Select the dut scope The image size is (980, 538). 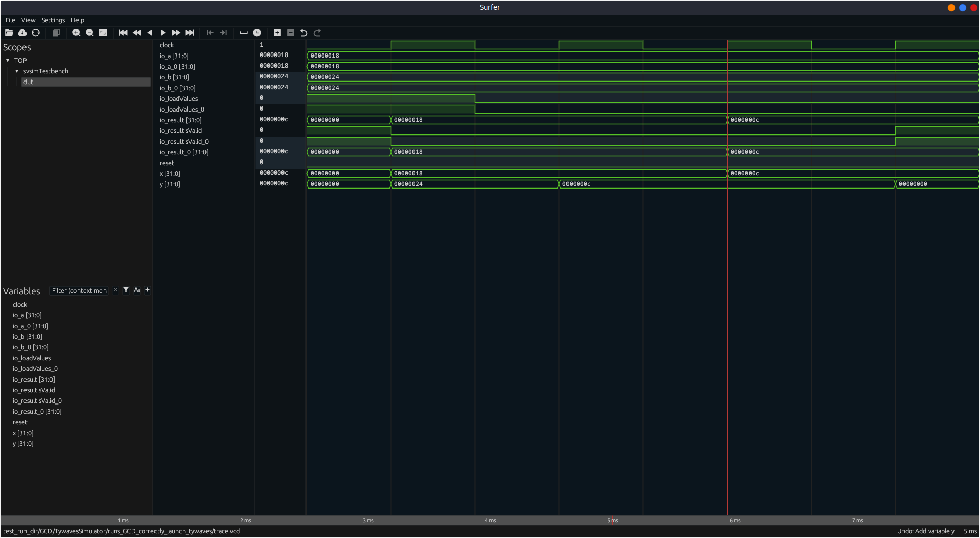[86, 82]
